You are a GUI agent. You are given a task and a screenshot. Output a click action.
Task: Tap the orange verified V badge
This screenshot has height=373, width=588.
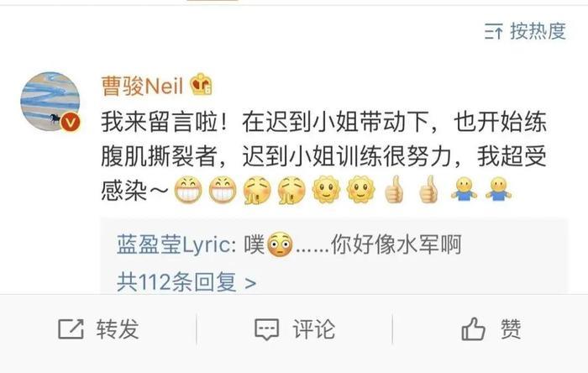point(71,122)
